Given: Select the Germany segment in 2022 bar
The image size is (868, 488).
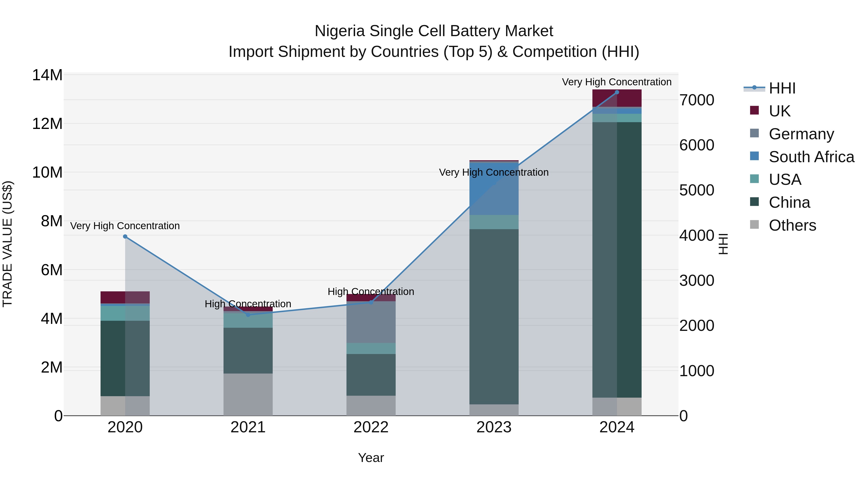Looking at the screenshot, I should coord(371,322).
